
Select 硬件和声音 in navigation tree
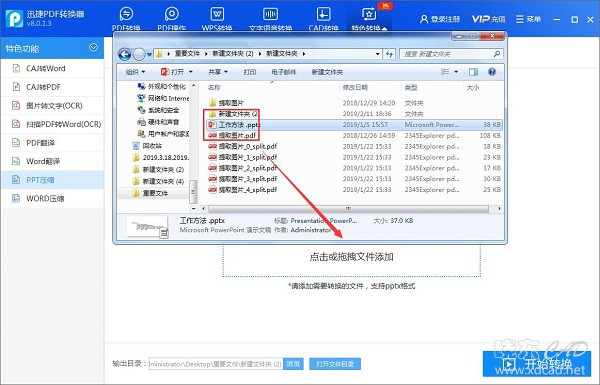pos(159,122)
